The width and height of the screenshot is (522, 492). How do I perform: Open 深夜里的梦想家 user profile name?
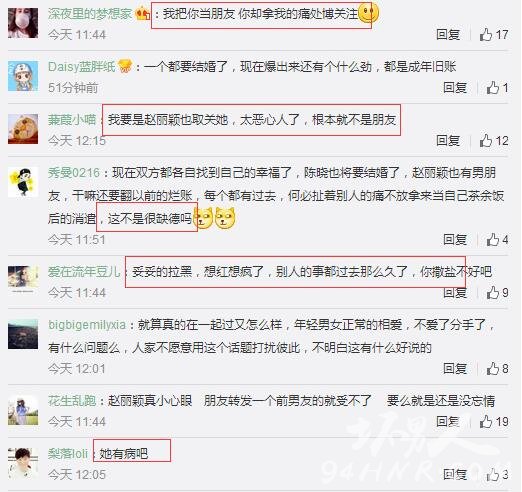point(90,14)
